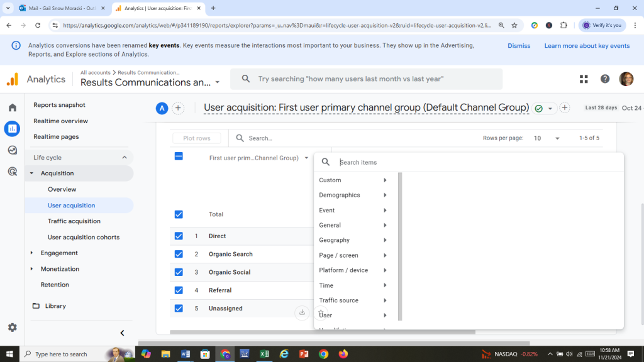The width and height of the screenshot is (644, 362).
Task: Open the Event dimension submenu
Action: tap(353, 210)
